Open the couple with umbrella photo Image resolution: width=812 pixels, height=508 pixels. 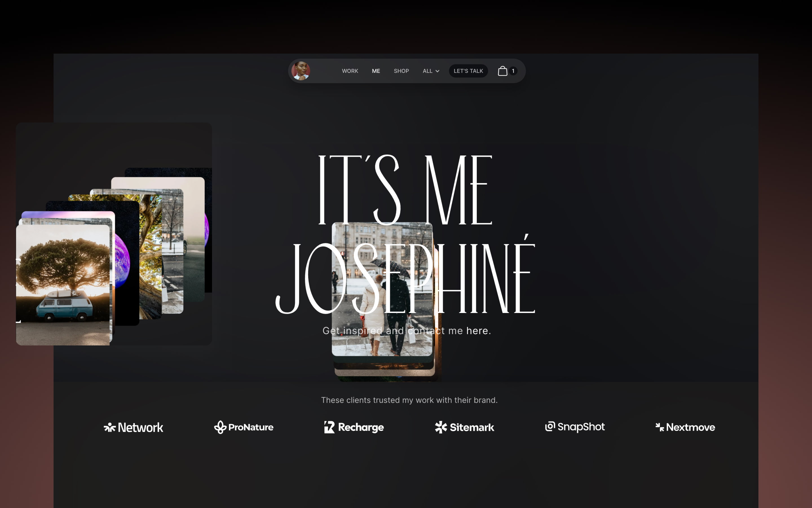click(x=382, y=289)
